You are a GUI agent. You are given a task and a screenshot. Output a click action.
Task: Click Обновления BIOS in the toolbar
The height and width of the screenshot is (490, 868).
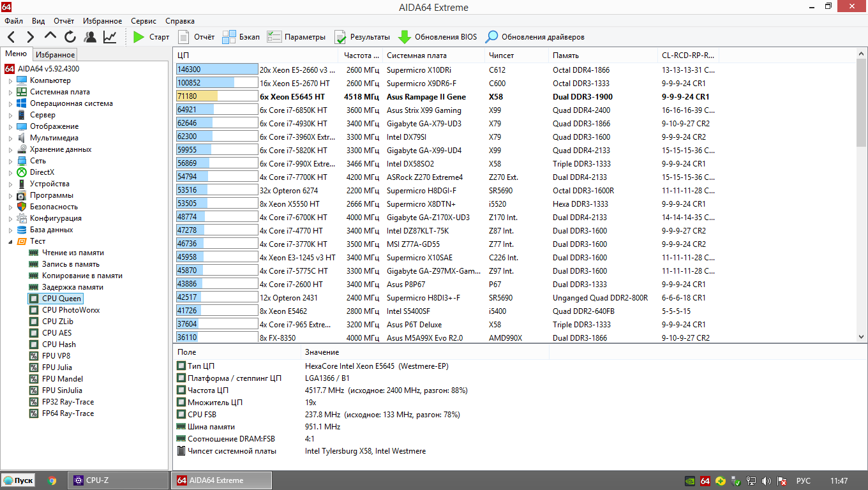(437, 37)
